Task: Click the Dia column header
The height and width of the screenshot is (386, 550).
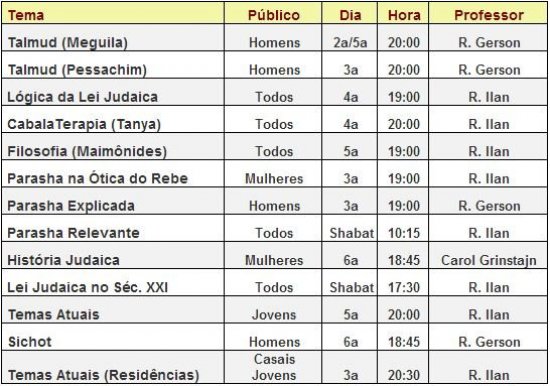Action: [x=350, y=15]
